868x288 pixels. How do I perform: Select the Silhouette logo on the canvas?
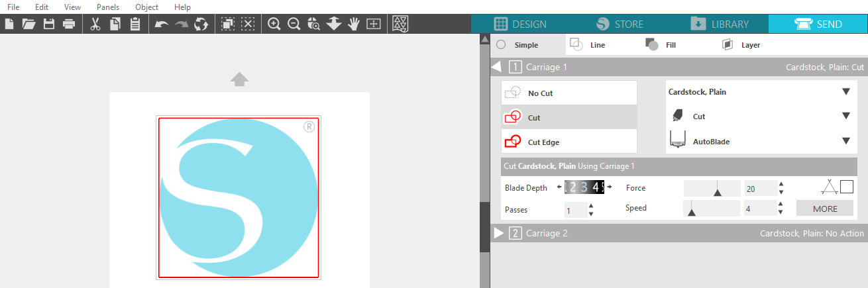pyautogui.click(x=239, y=199)
